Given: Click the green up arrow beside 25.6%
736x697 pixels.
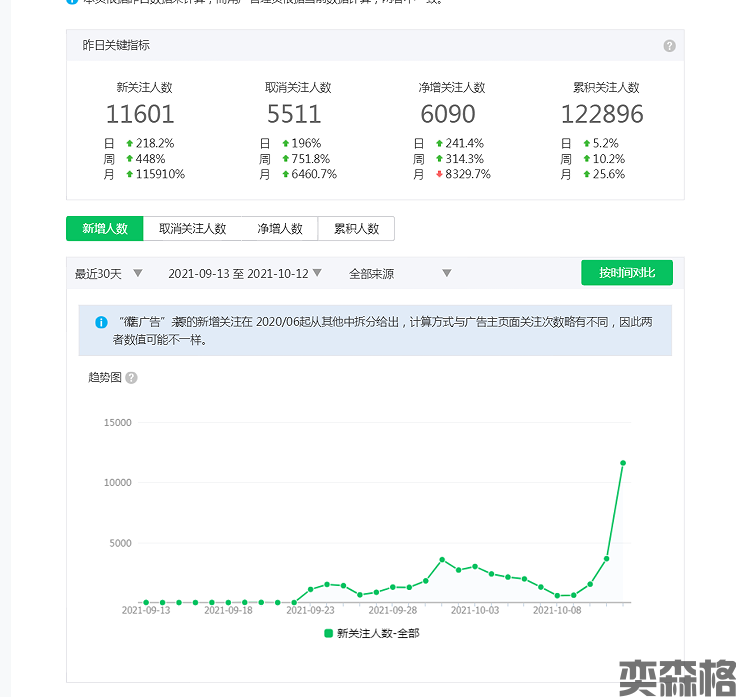Looking at the screenshot, I should coord(586,174).
